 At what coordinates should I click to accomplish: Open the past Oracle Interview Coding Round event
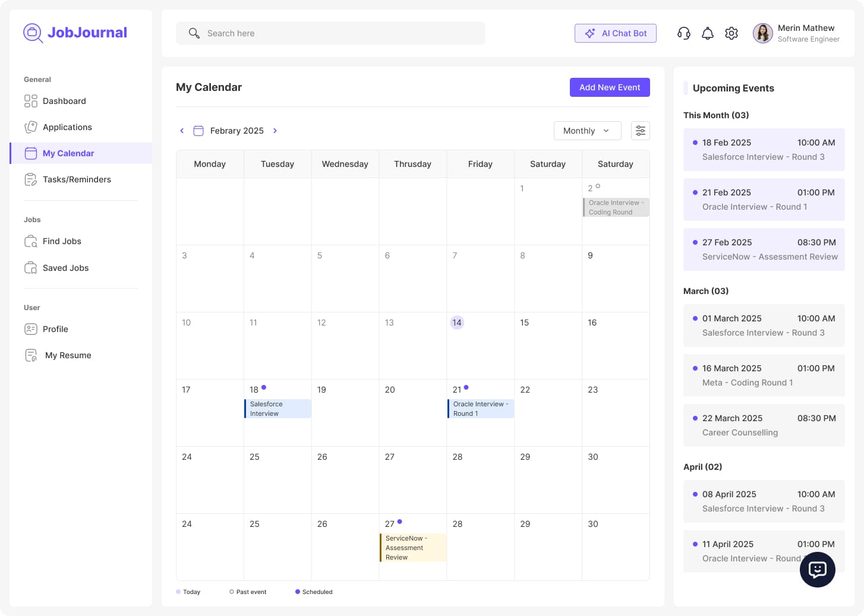click(x=616, y=207)
